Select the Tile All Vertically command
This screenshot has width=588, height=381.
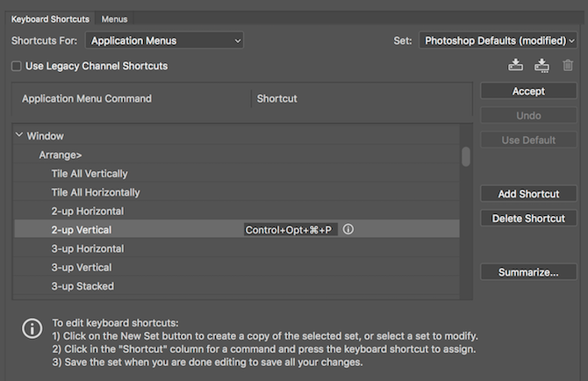(x=89, y=174)
